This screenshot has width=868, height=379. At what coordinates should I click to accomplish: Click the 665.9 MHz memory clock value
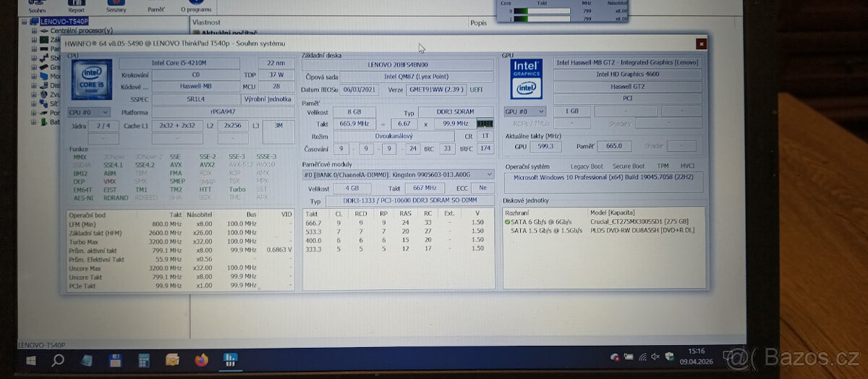[354, 124]
